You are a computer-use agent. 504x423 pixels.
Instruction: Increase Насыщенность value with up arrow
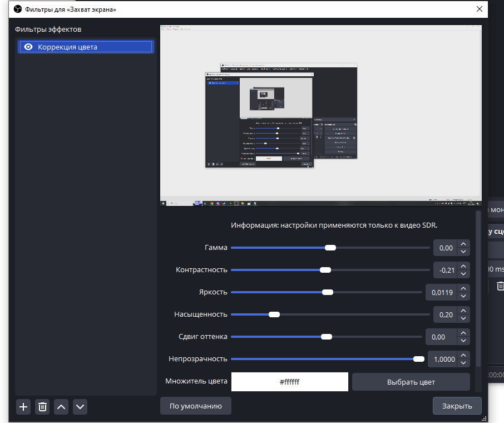click(x=463, y=311)
